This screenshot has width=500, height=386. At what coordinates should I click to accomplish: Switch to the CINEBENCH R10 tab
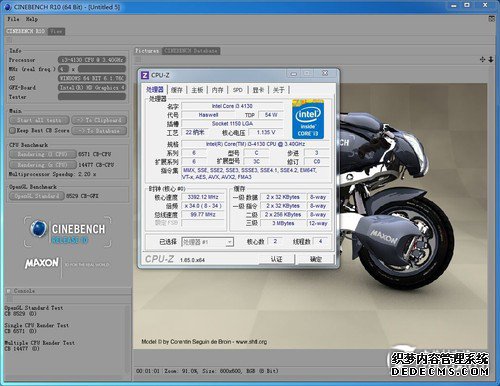26,31
